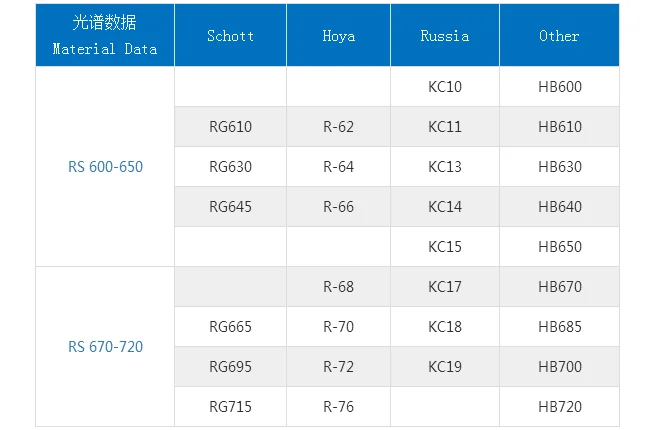This screenshot has height=430, width=656.
Task: Open the RS 600-650 material data link
Action: click(x=105, y=167)
